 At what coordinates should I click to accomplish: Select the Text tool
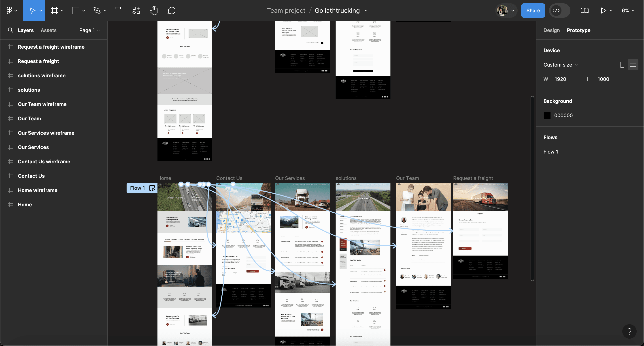(x=118, y=10)
